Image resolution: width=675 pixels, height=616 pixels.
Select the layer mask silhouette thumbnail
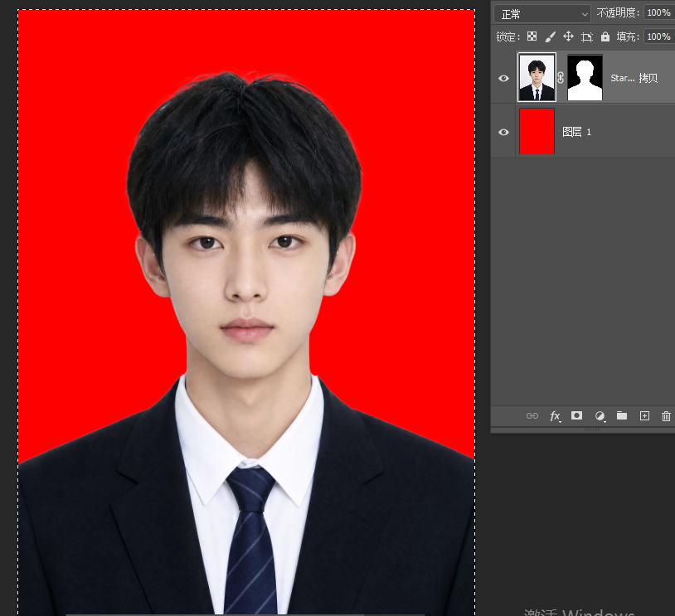(x=585, y=77)
